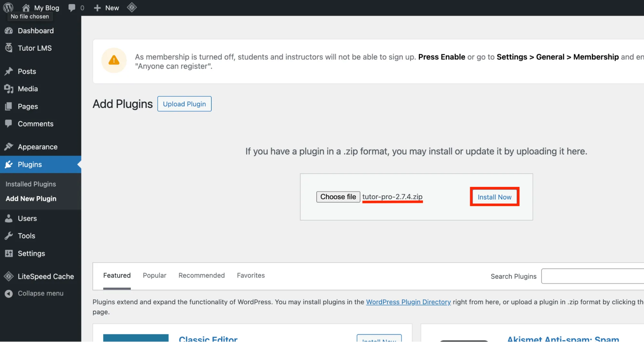Open the WordPress Plugin Directory link
Screen dimensions: 644x342
click(x=408, y=302)
